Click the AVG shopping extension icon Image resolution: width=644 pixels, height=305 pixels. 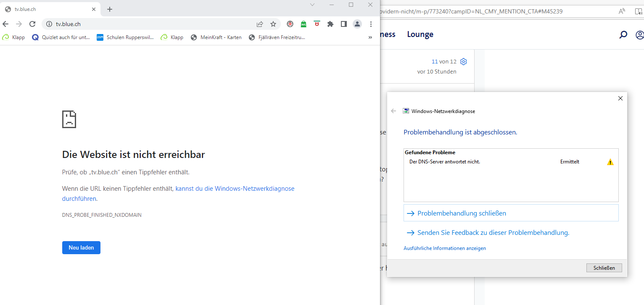[x=304, y=24]
